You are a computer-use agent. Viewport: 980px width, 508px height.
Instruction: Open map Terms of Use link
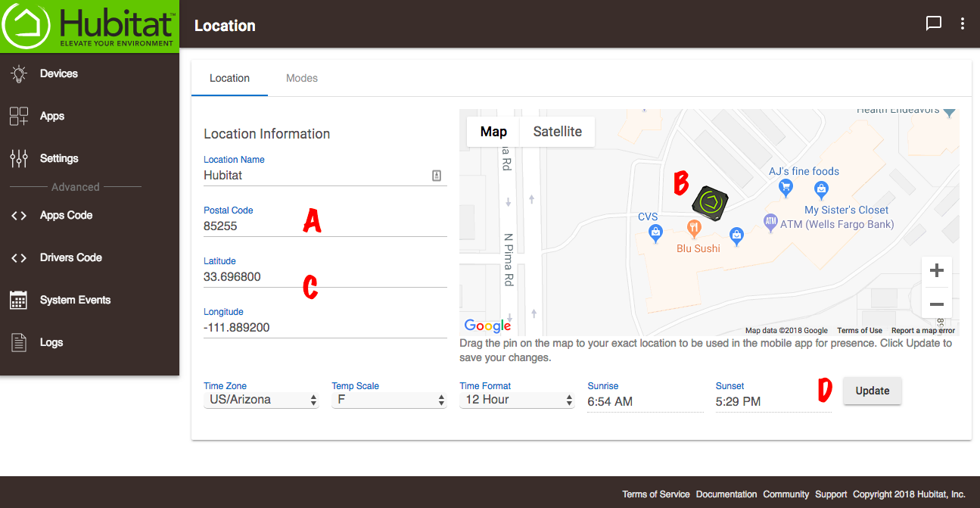tap(860, 331)
